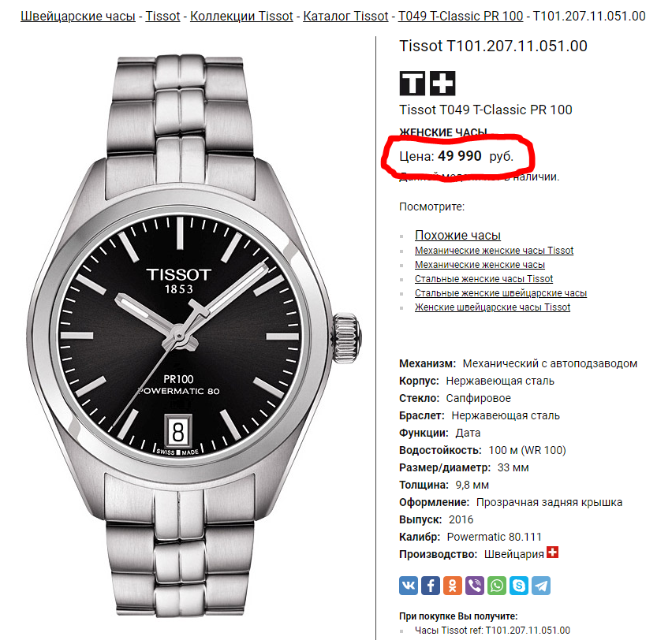Screen dimensions: 672x640
Task: Open T049 T-Classic PR 100 breadcrumb
Action: click(461, 17)
